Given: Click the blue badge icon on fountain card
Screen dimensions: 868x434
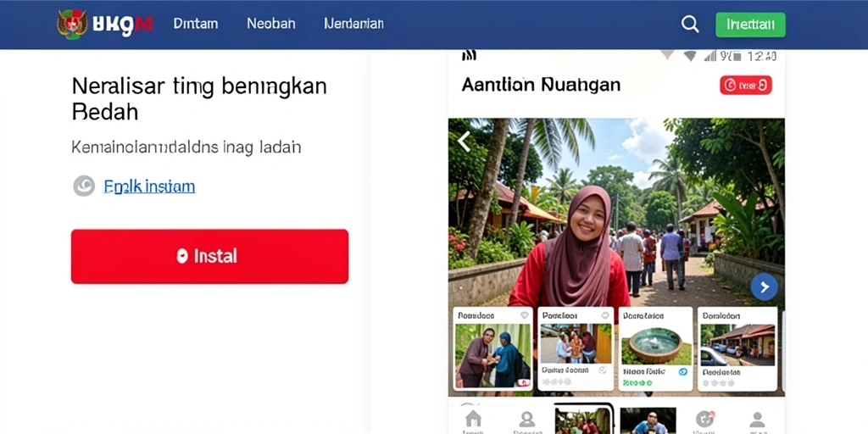Looking at the screenshot, I should [x=683, y=371].
